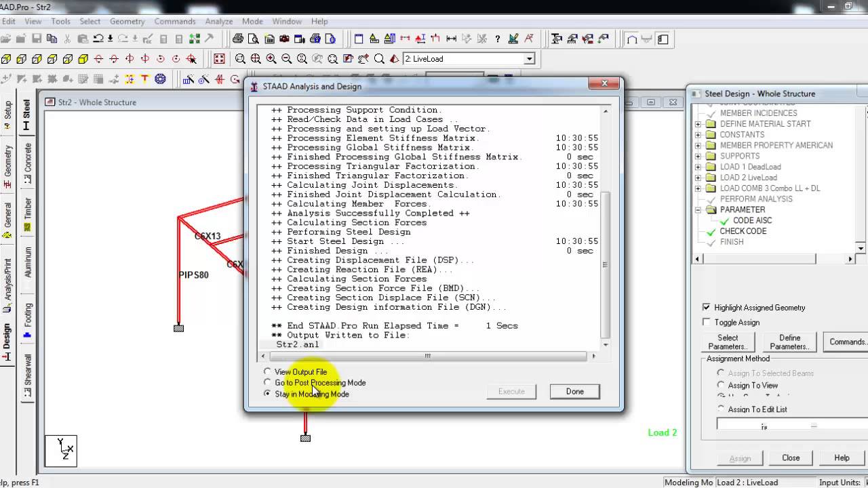Select PERFORM ANALYSIS tree item
Viewport: 868px width, 488px height.
coord(756,199)
